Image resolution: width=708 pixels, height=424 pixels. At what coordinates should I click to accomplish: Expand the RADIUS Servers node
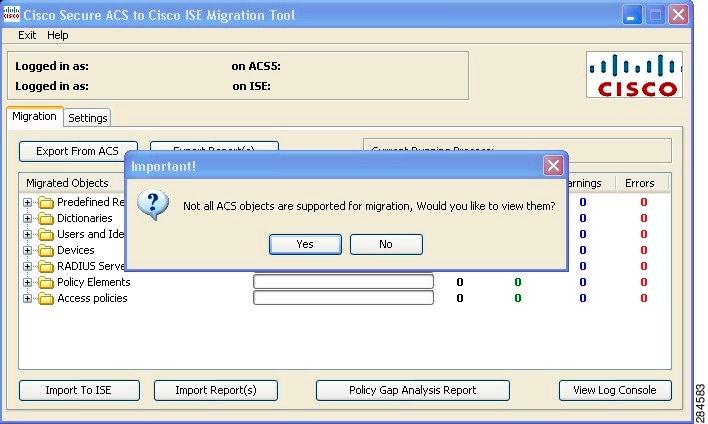pos(28,266)
